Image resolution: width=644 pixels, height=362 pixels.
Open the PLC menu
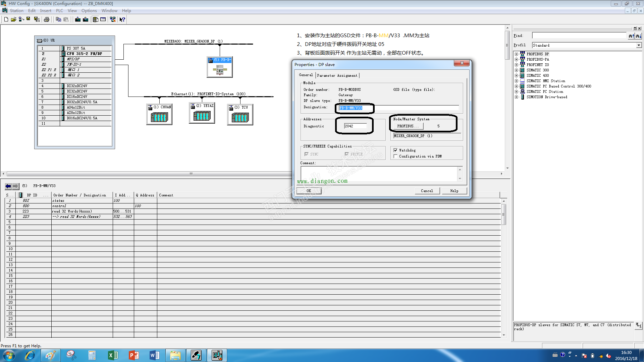[x=59, y=11]
